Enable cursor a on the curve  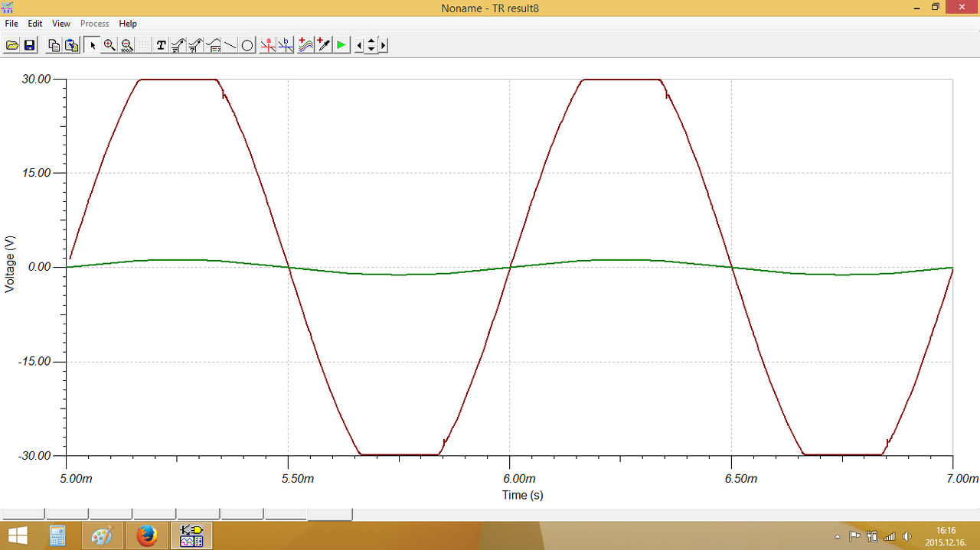(267, 45)
